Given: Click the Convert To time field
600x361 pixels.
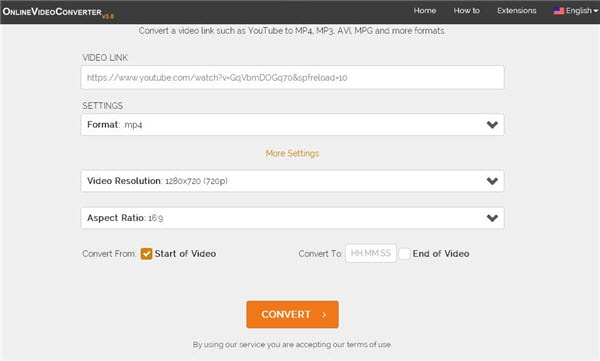Looking at the screenshot, I should pyautogui.click(x=370, y=253).
